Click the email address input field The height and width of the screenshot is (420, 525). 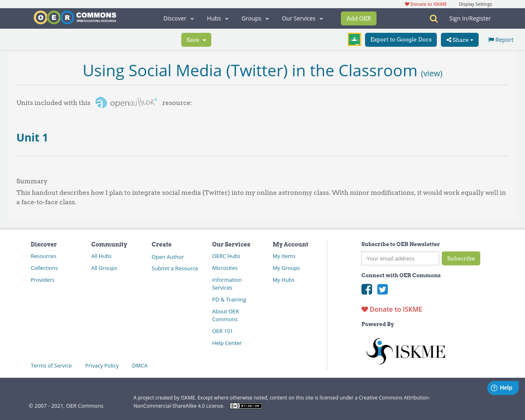click(400, 258)
